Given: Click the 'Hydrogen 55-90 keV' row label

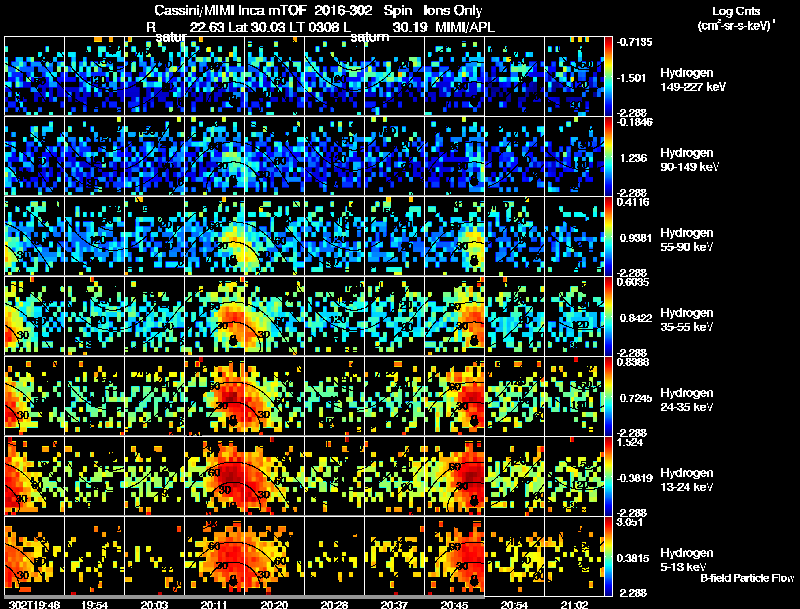Looking at the screenshot, I should coord(687,240).
